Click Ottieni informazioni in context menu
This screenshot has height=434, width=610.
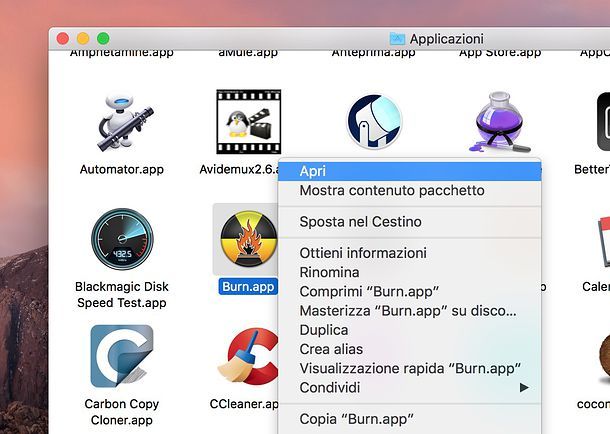410,253
